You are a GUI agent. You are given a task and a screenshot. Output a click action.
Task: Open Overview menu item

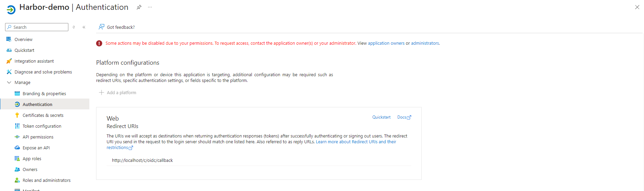(x=23, y=40)
